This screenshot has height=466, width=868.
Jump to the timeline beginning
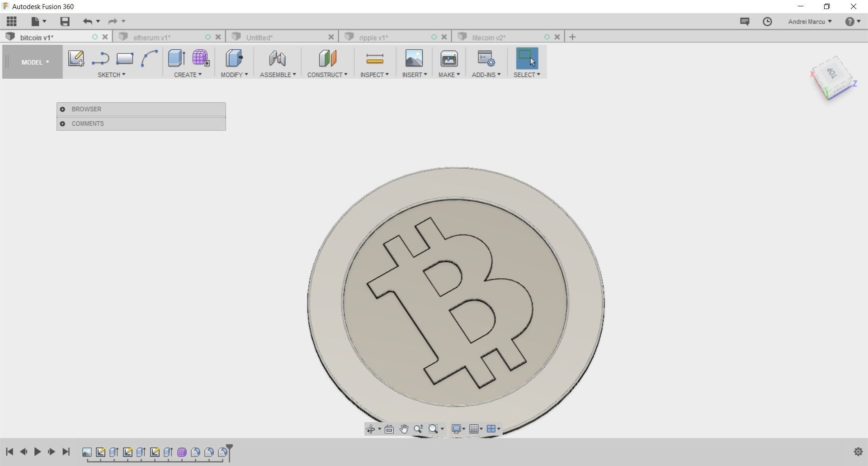[9, 452]
